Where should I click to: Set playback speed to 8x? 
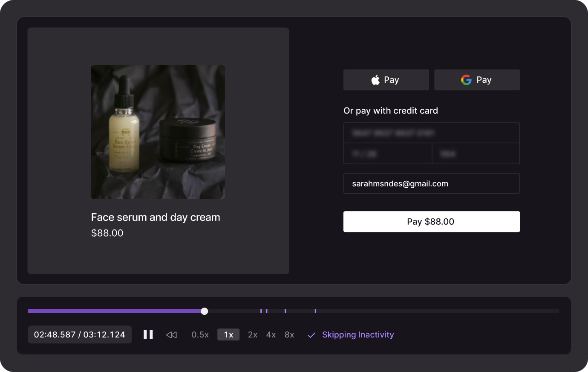289,335
